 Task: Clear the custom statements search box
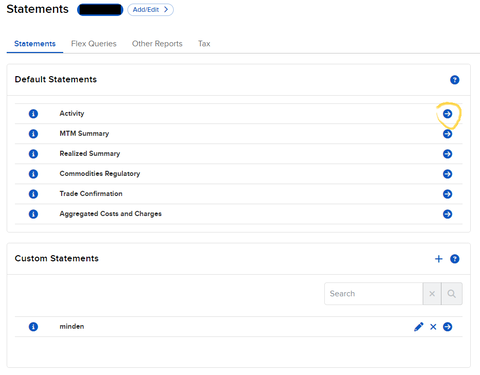(432, 294)
